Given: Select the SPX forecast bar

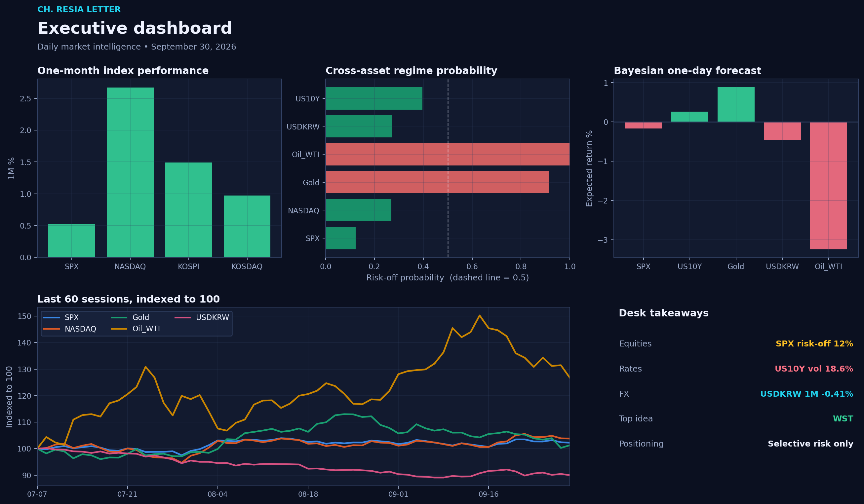Looking at the screenshot, I should [643, 126].
